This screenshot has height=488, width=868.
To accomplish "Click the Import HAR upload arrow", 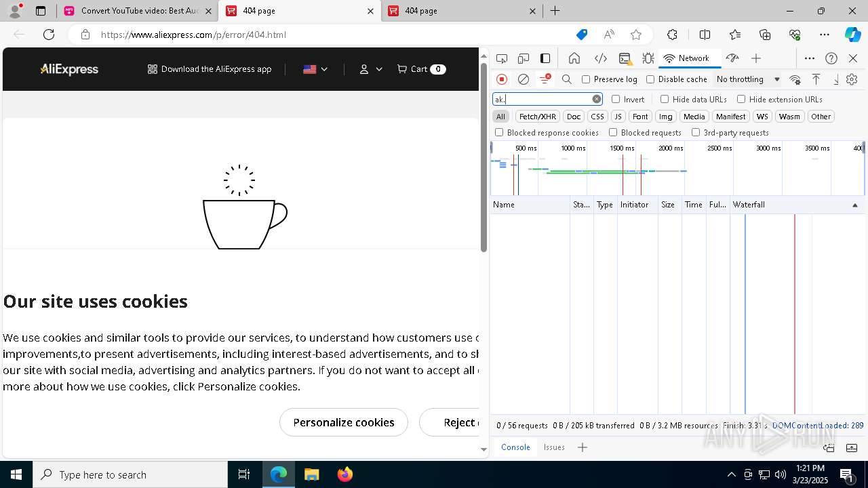I will click(x=816, y=79).
